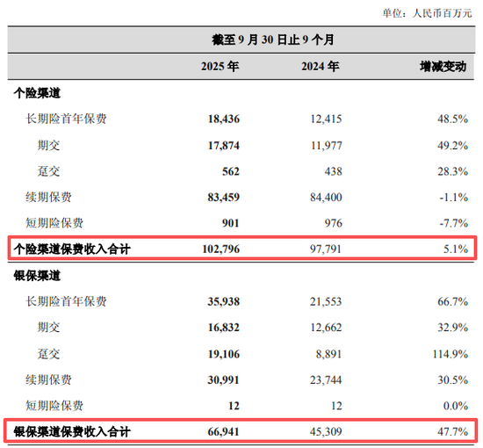Image resolution: width=483 pixels, height=448 pixels.
Task: Click the value 21,553
Action: click(326, 301)
